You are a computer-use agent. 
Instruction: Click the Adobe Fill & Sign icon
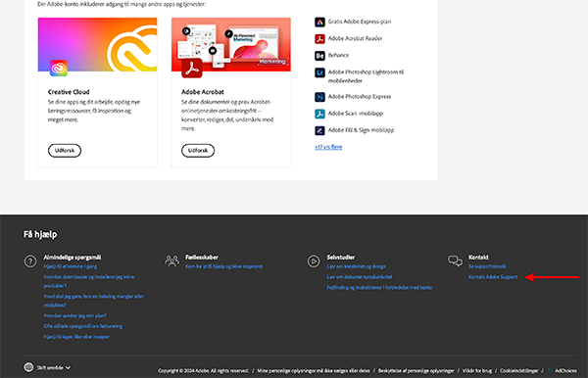click(319, 130)
